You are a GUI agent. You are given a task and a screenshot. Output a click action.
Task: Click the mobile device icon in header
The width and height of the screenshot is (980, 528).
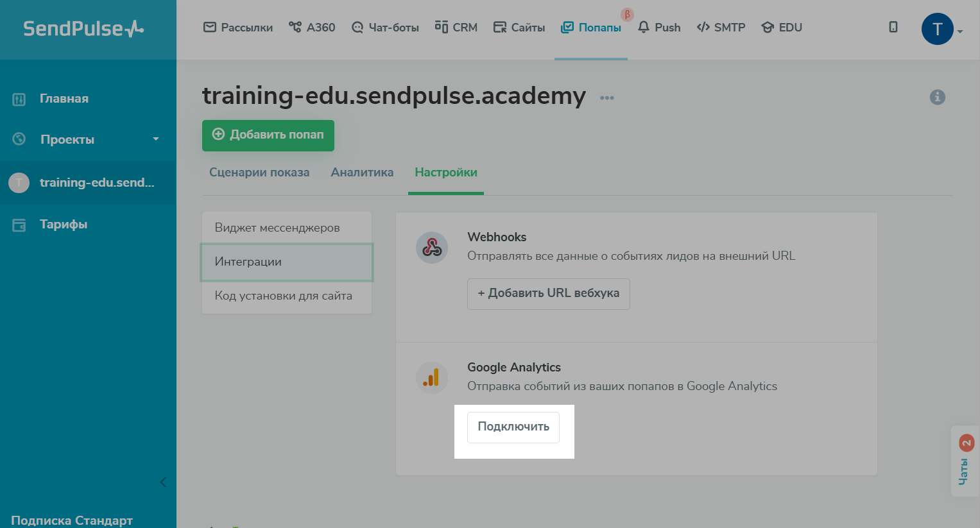coord(893,27)
